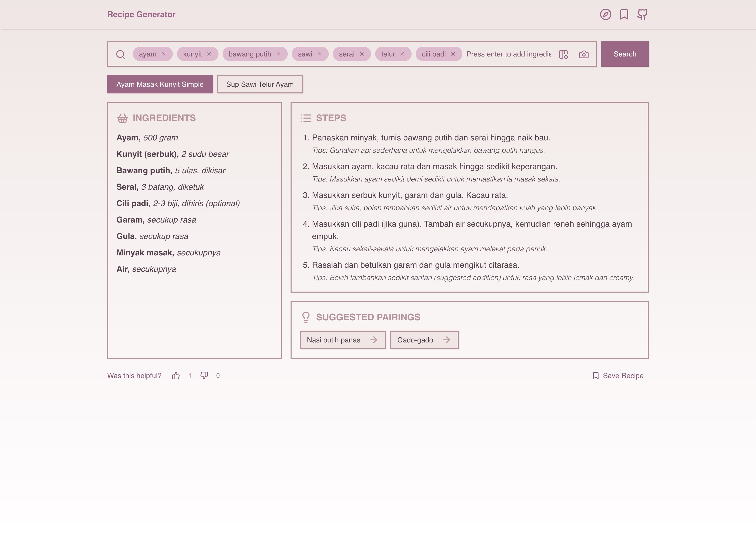Give a thumbs down to the recipe
Viewport: 756px width, 538px height.
point(204,375)
